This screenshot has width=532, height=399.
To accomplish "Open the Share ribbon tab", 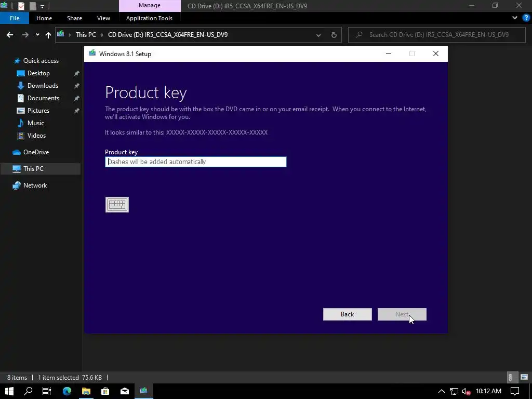I will [74, 18].
